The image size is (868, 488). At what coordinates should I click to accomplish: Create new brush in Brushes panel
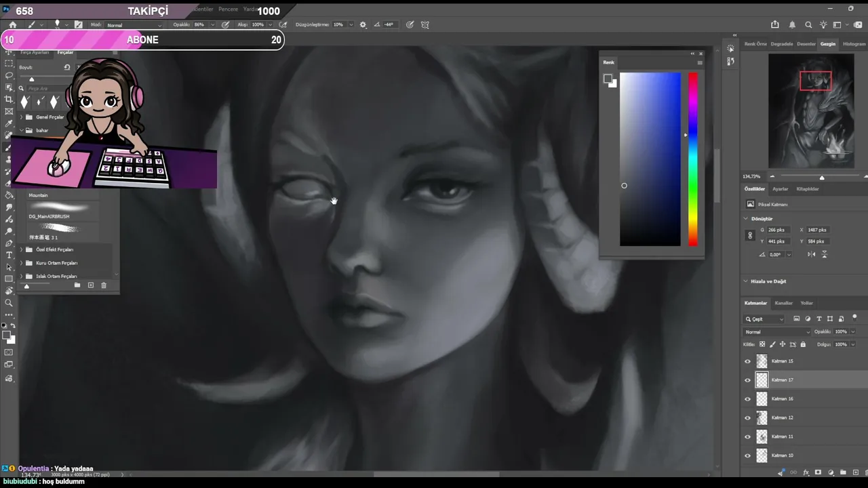tap(91, 285)
